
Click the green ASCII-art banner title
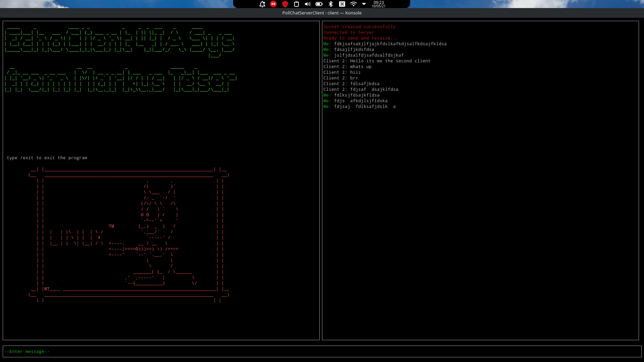coord(120,41)
